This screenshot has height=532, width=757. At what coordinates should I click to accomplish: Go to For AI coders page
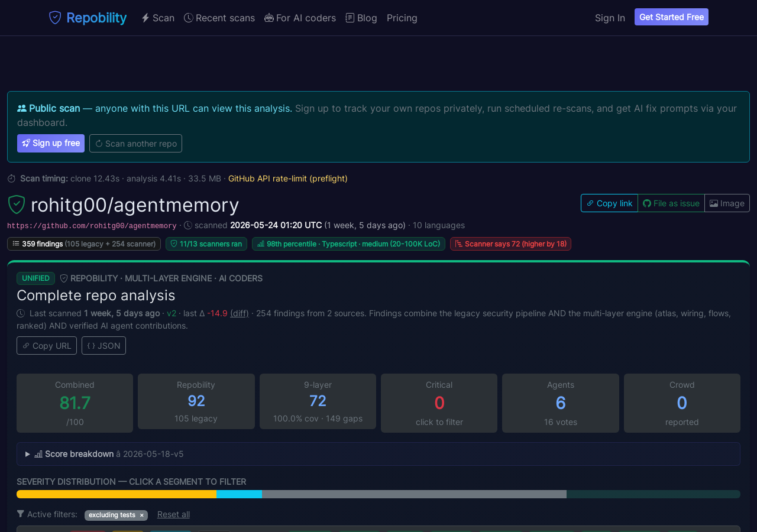tap(300, 18)
